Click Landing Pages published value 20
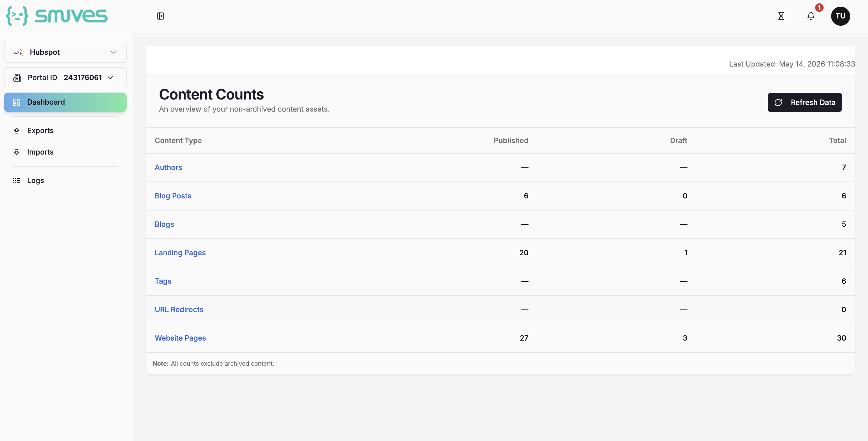Screen dimensions: 868x441 (x=524, y=253)
